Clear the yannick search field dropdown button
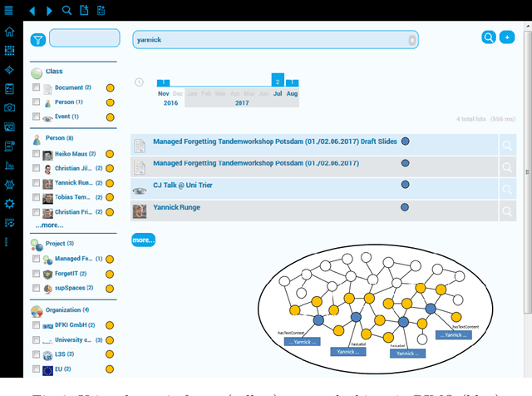The image size is (532, 396). click(x=411, y=39)
